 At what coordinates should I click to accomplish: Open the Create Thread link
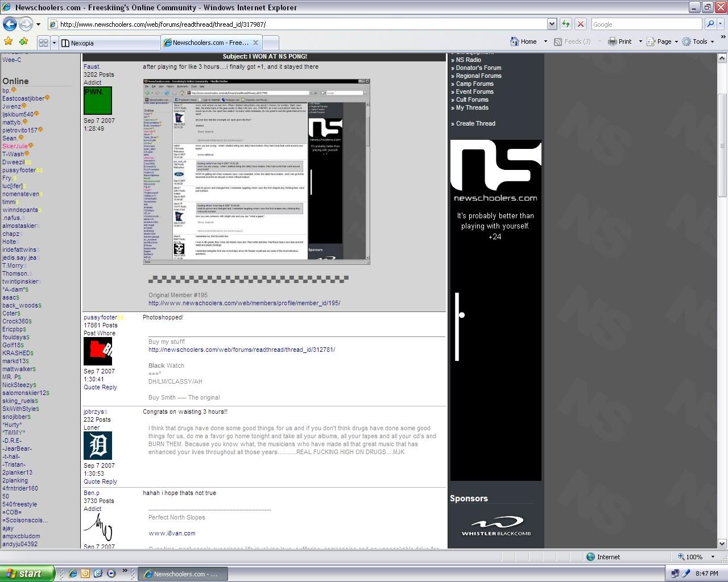[x=475, y=123]
